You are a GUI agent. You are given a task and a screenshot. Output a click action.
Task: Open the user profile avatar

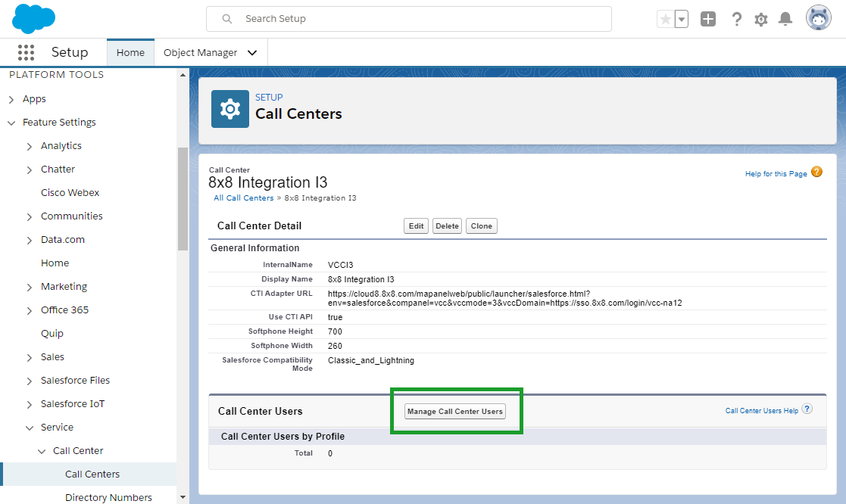point(819,18)
